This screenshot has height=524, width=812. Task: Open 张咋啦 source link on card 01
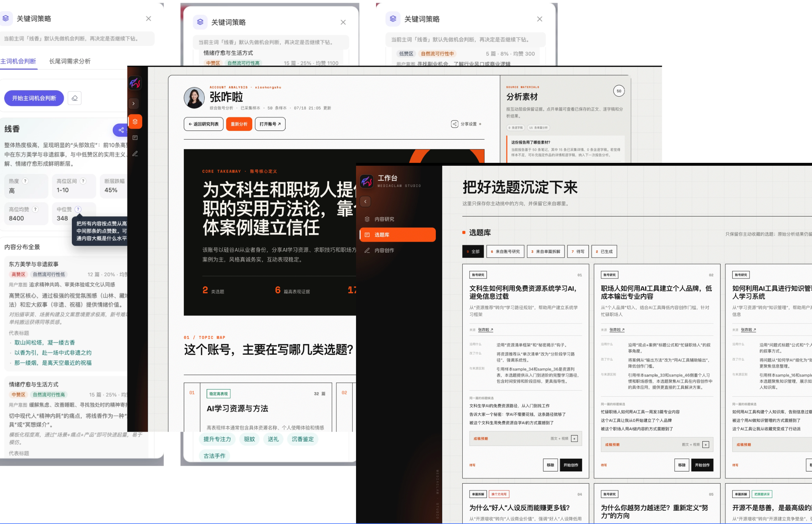tap(485, 330)
